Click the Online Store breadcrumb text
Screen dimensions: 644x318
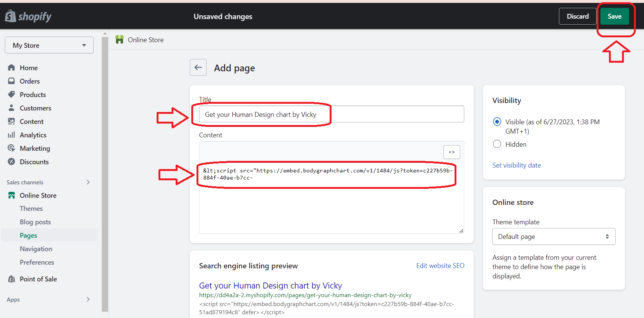click(x=145, y=40)
